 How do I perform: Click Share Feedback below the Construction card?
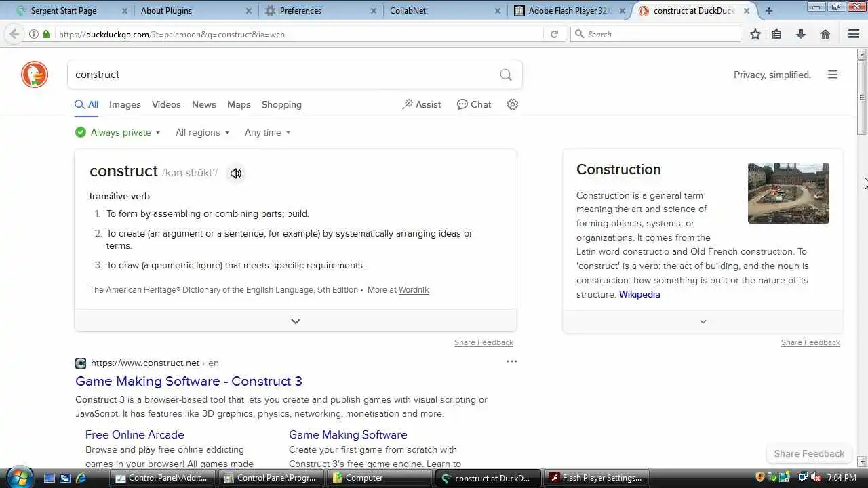[x=810, y=342]
